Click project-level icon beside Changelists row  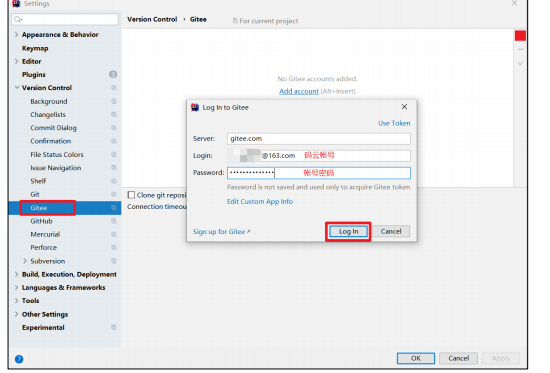click(x=114, y=114)
